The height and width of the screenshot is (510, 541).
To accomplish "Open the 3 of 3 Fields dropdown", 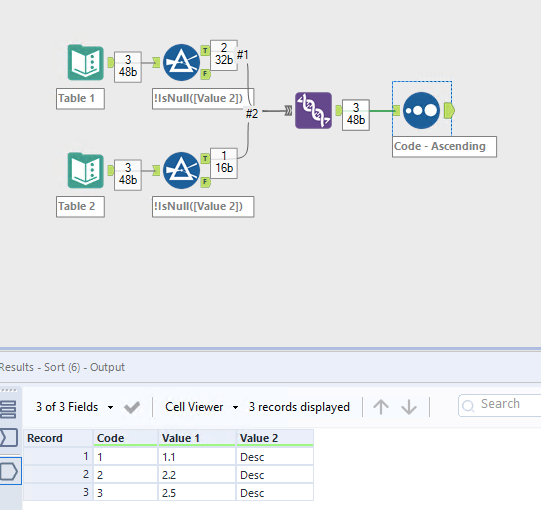I will click(x=75, y=407).
